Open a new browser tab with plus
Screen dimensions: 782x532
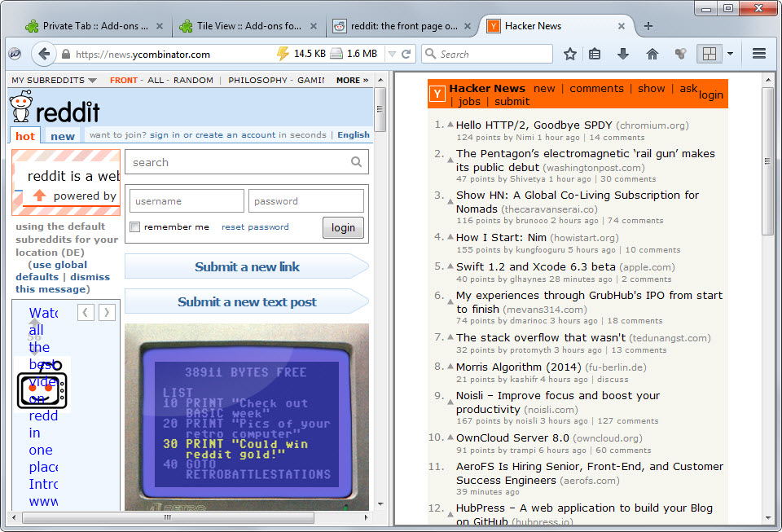pos(648,26)
